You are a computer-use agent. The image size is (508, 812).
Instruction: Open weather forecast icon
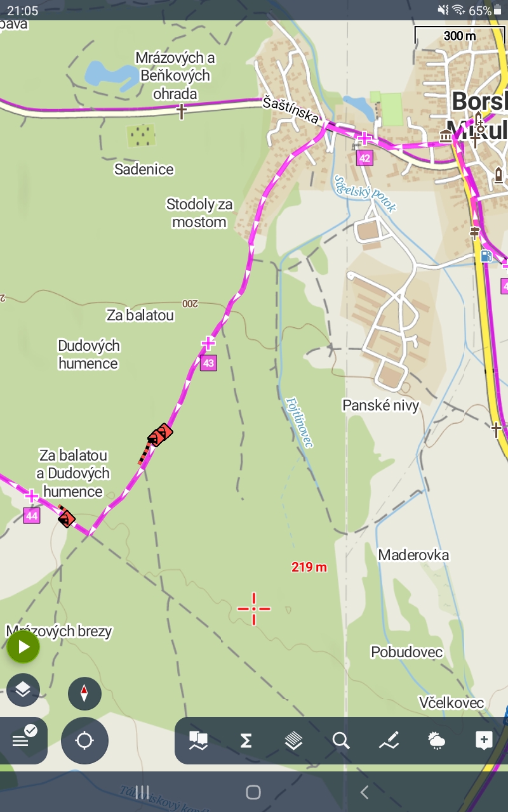pos(436,740)
